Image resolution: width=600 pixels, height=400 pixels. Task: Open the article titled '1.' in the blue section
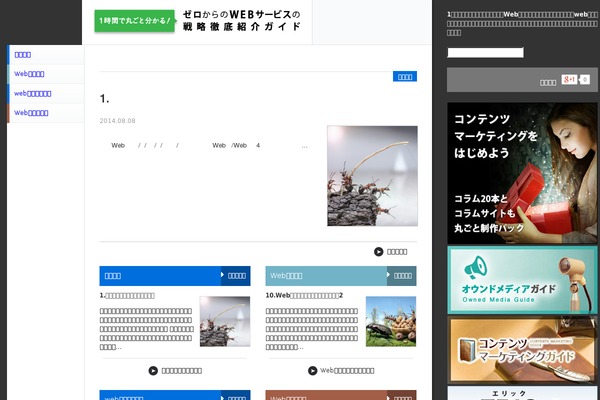pos(127,296)
